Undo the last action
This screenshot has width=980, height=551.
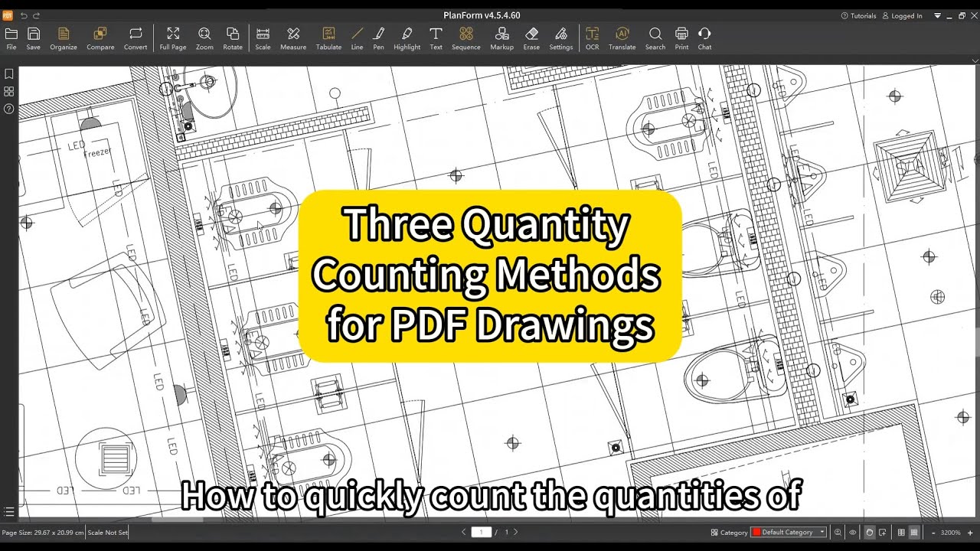pyautogui.click(x=23, y=15)
